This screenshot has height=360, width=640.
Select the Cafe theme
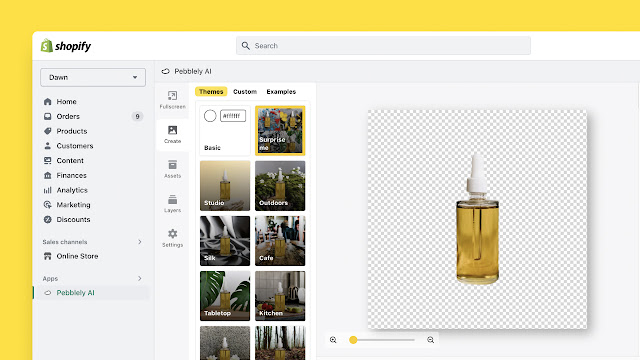tap(280, 241)
